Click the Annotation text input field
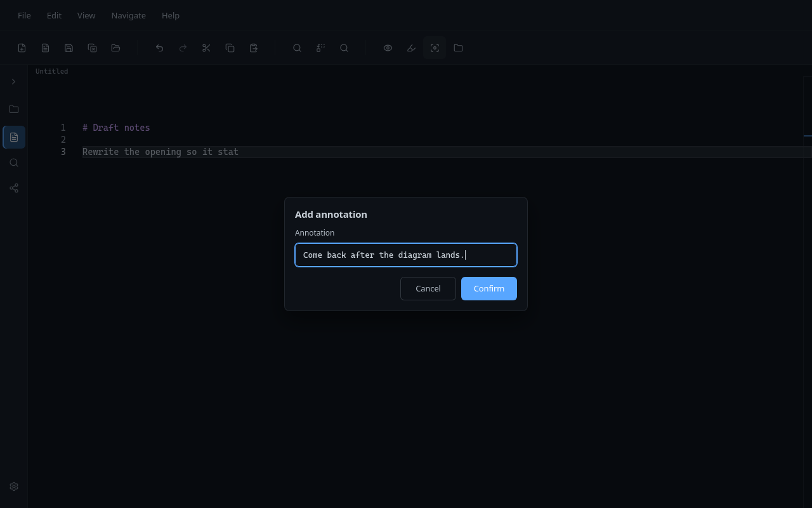 coord(406,255)
